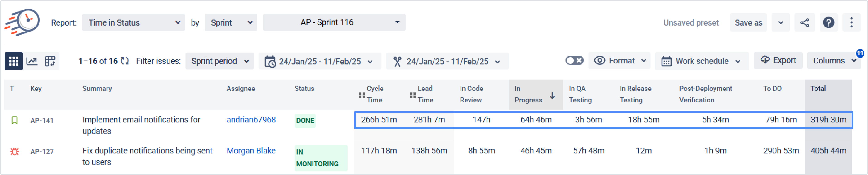Open the three-dot more options menu

(851, 23)
